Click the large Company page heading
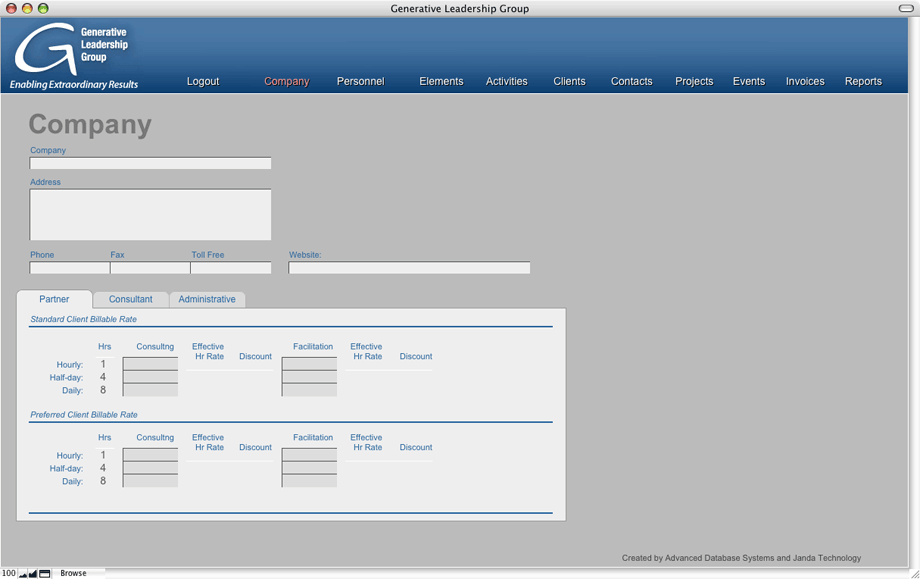Viewport: 920px width, 579px height. click(x=90, y=125)
